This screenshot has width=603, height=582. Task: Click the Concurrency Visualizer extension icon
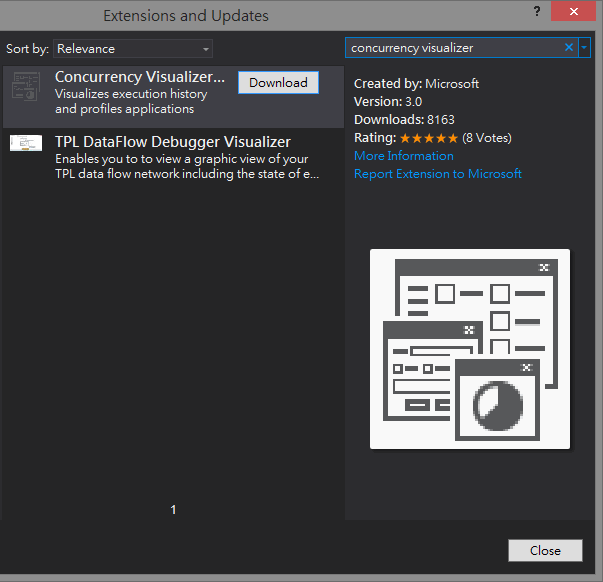tap(26, 90)
